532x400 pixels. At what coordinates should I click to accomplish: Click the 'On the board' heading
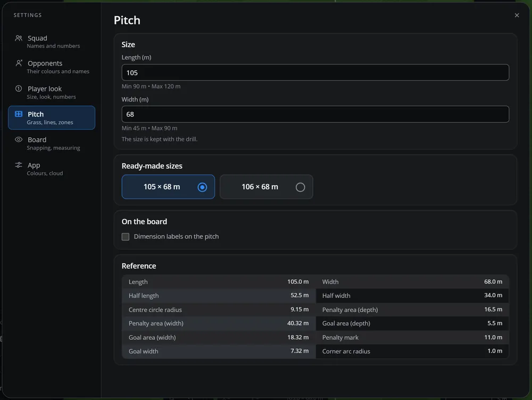(x=144, y=222)
